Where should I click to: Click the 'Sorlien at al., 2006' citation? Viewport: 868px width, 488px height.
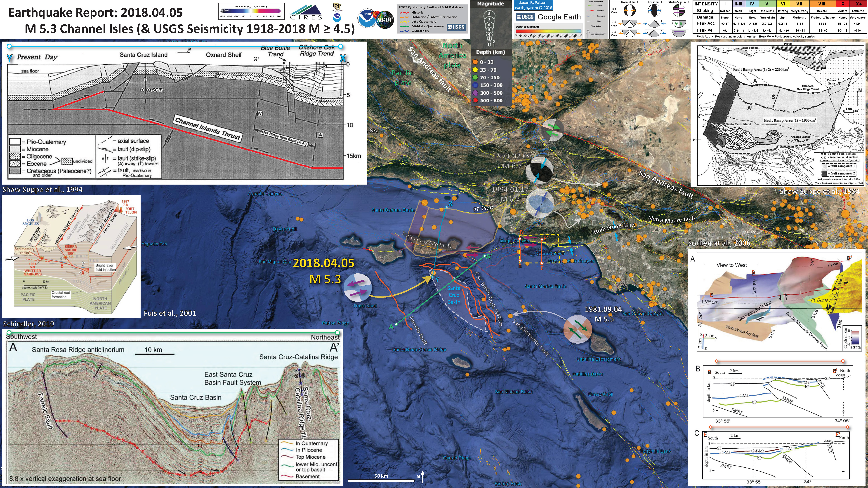tap(719, 243)
